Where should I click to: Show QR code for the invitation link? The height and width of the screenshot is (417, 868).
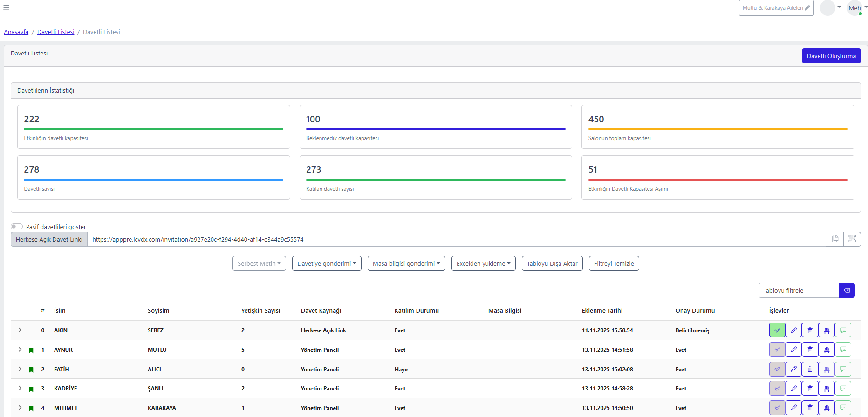pyautogui.click(x=852, y=239)
